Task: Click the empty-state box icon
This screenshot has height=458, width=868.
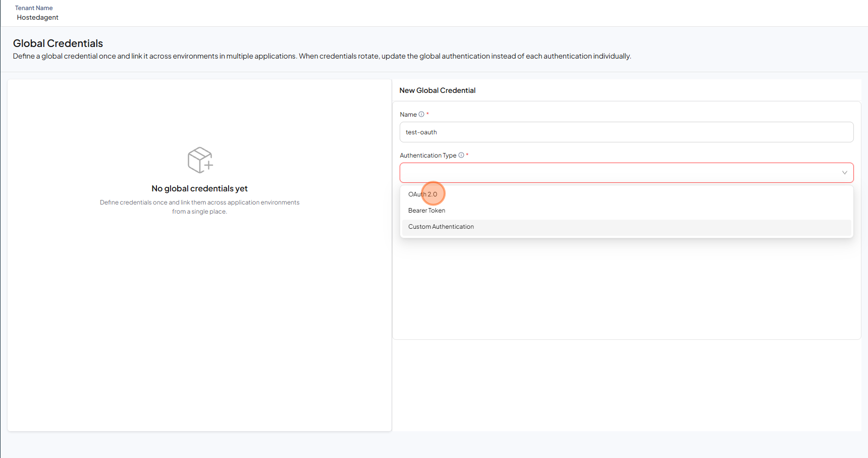Action: pos(200,160)
